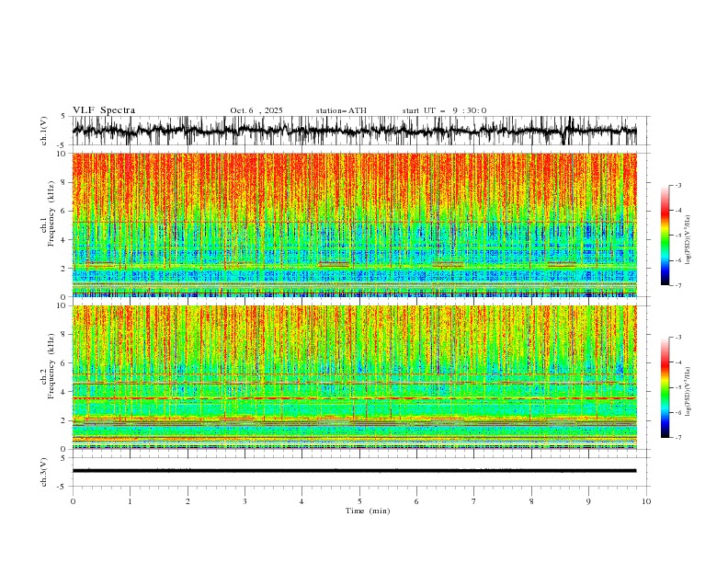Click the '5' tick on time axis
This screenshot has width=728, height=563.
(359, 501)
